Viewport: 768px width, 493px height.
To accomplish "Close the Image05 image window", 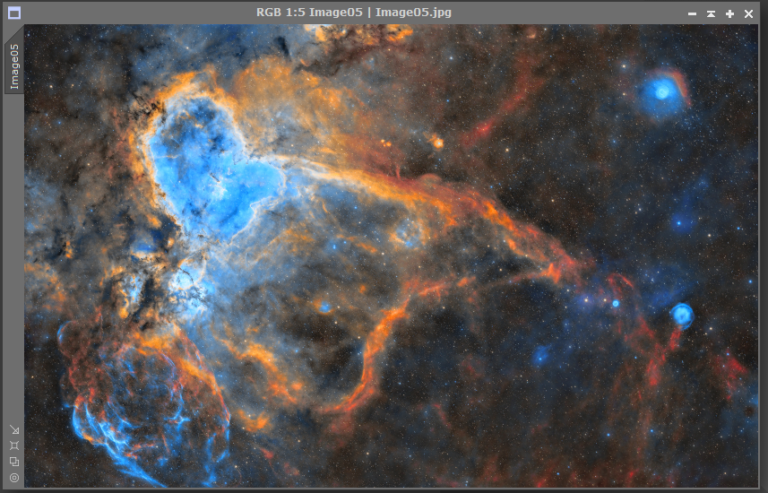I will click(x=749, y=14).
